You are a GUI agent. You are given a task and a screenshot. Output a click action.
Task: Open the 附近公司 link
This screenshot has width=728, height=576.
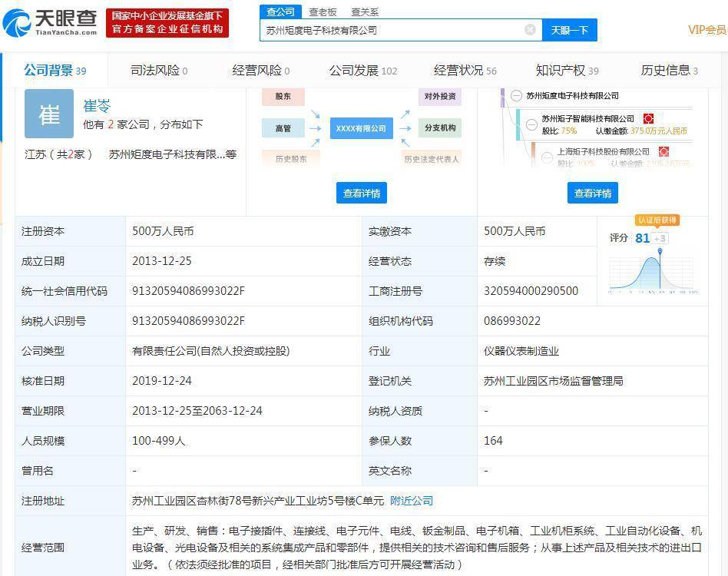(412, 501)
